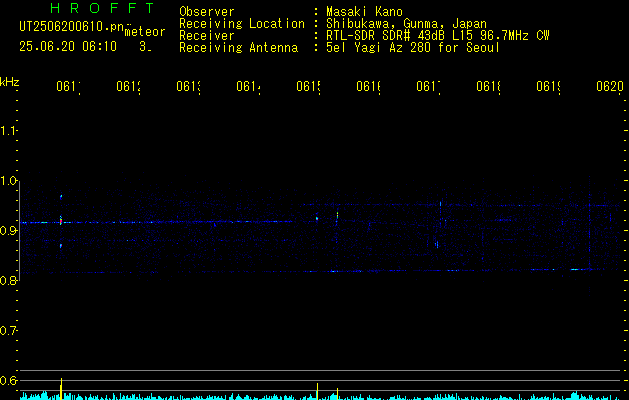The height and width of the screenshot is (400, 629).
Task: Click the Receiving Location label
Action: pos(242,24)
